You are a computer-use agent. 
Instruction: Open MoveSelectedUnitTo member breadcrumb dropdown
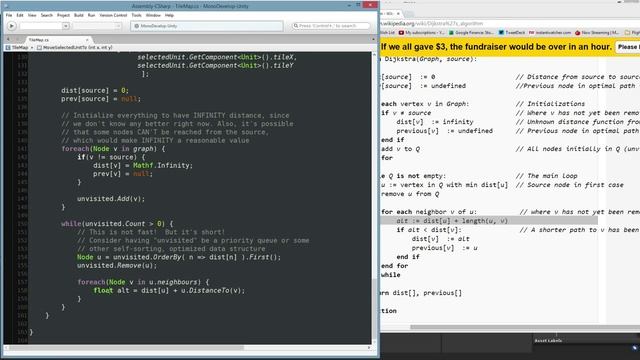[x=74, y=47]
